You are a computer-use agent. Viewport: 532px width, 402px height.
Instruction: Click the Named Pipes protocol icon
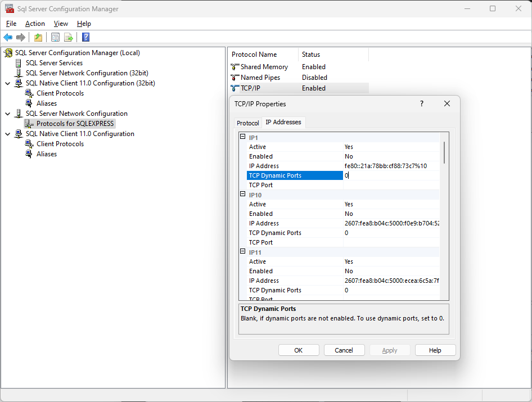(235, 78)
